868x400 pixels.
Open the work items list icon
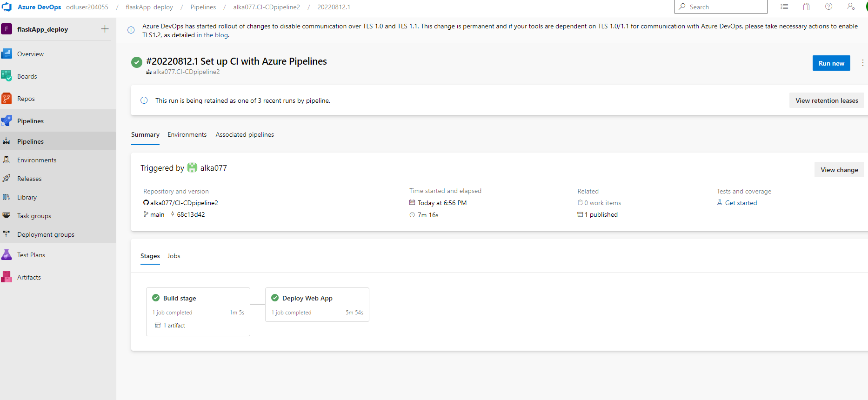coord(784,7)
